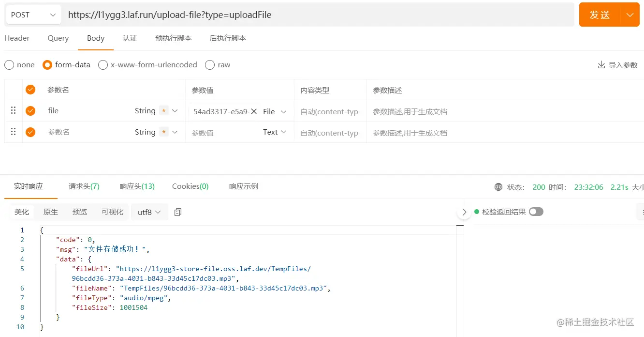This screenshot has width=644, height=337.
Task: Open the utf8 encoding dropdown
Action: pos(150,212)
